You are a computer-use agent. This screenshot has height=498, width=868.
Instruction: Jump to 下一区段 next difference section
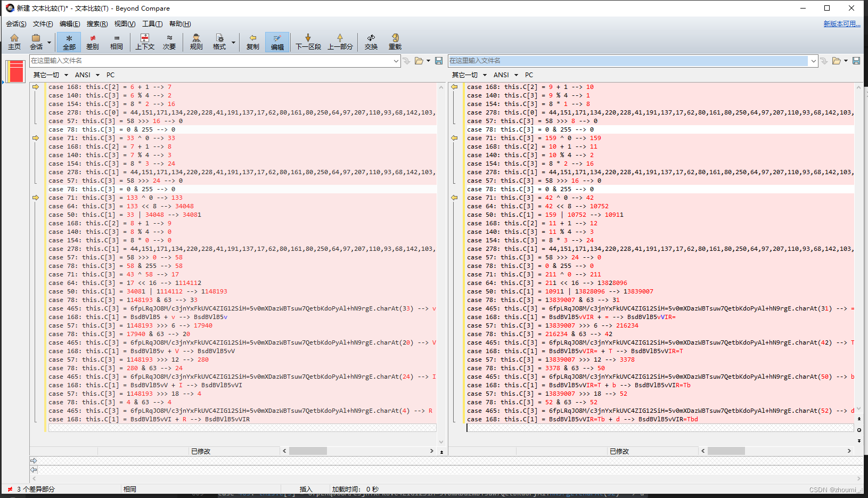[308, 42]
